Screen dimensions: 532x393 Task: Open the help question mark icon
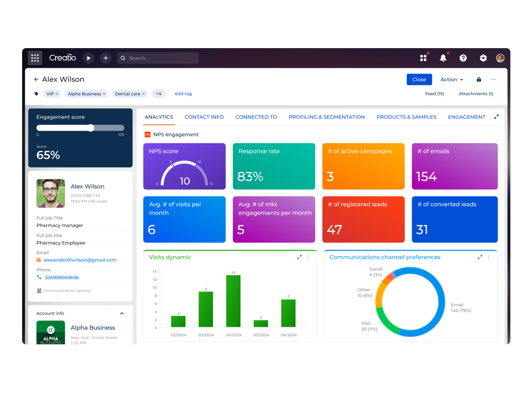coord(463,58)
